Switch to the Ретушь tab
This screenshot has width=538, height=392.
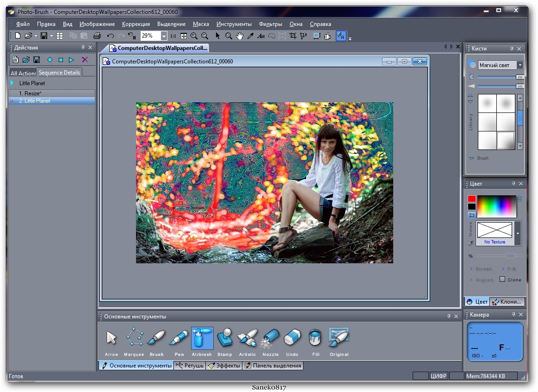coord(190,366)
